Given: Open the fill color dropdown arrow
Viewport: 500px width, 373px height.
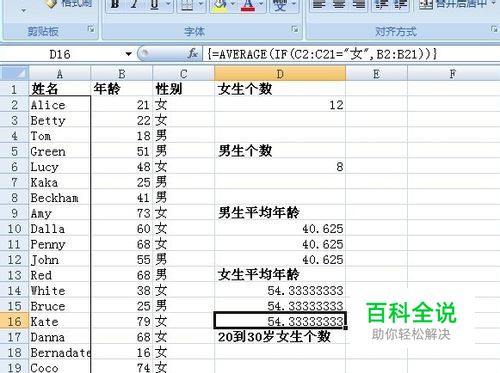Looking at the screenshot, I should point(234,5).
